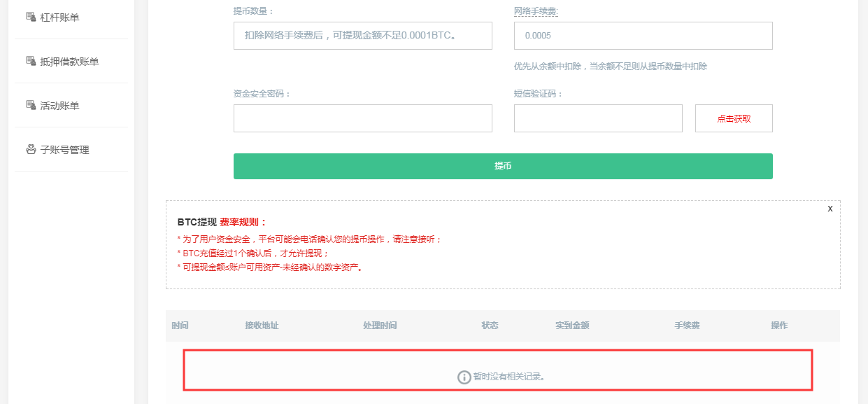The image size is (868, 404).
Task: Click into the 资金安全密码 field
Action: 362,118
